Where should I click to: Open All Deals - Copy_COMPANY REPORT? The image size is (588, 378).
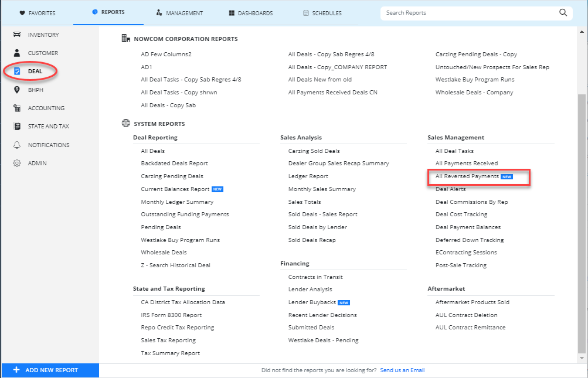[x=338, y=67]
